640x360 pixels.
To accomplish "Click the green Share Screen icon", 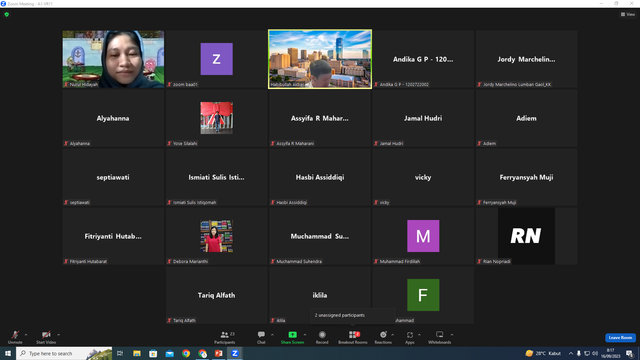I will pos(293,334).
